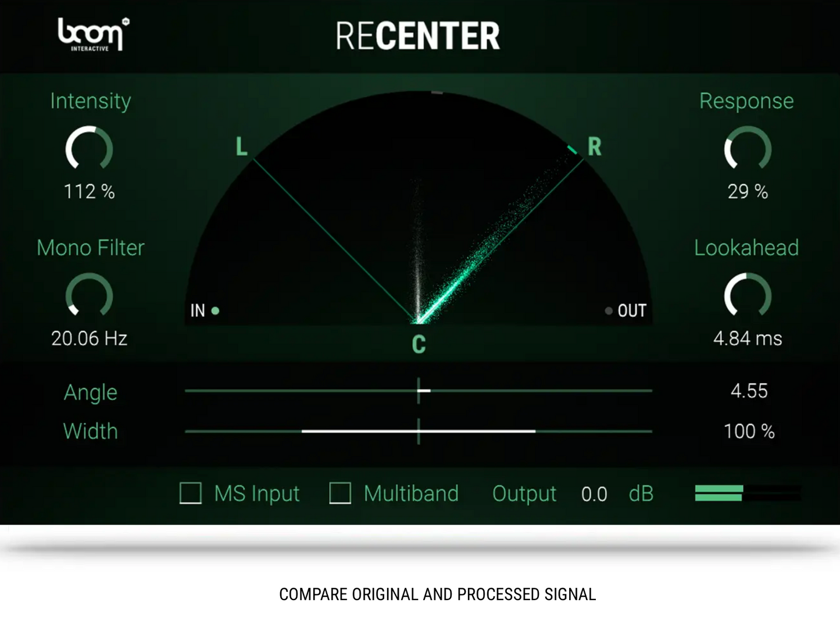Toggle the IN signal indicator
840x625 pixels.
tap(215, 311)
